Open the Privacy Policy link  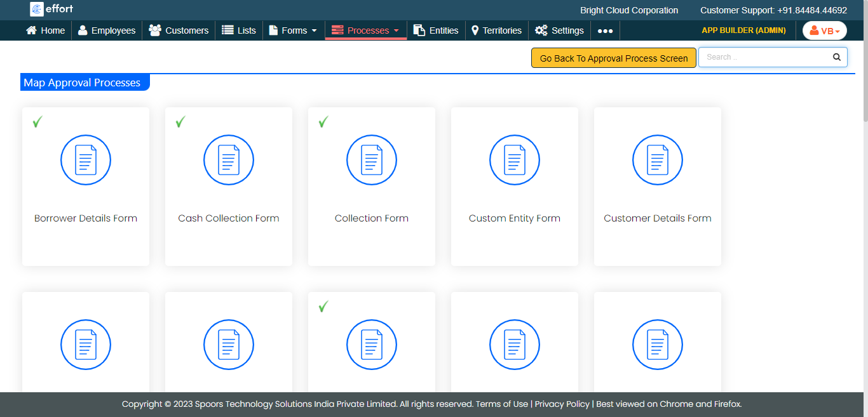(x=562, y=404)
